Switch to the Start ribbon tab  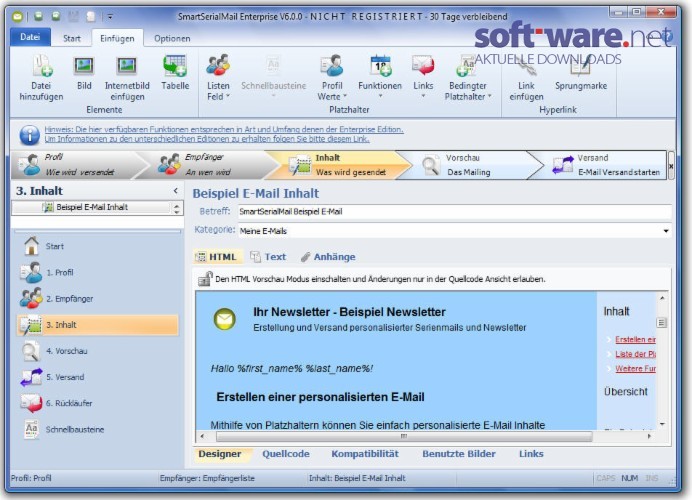click(71, 38)
